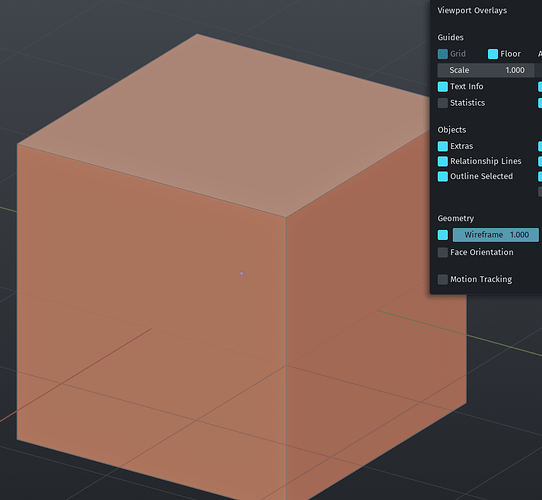The image size is (542, 500).
Task: Click the green Y axis line
Action: click(460, 333)
